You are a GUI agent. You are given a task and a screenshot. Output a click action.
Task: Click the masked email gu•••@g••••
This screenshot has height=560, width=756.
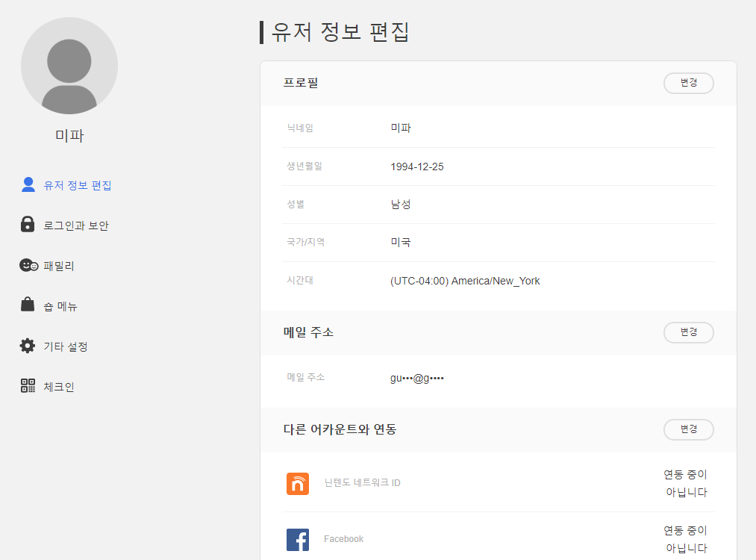click(x=417, y=378)
